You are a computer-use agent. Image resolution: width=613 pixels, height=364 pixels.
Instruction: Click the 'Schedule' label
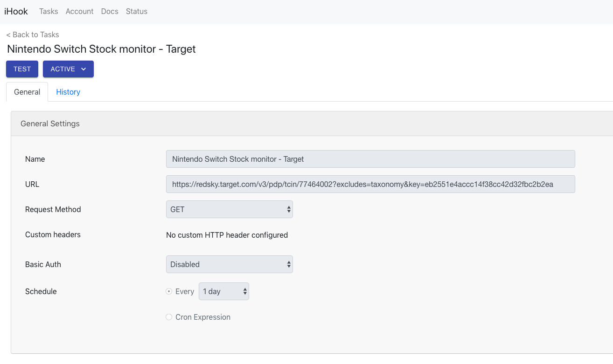[x=41, y=291]
